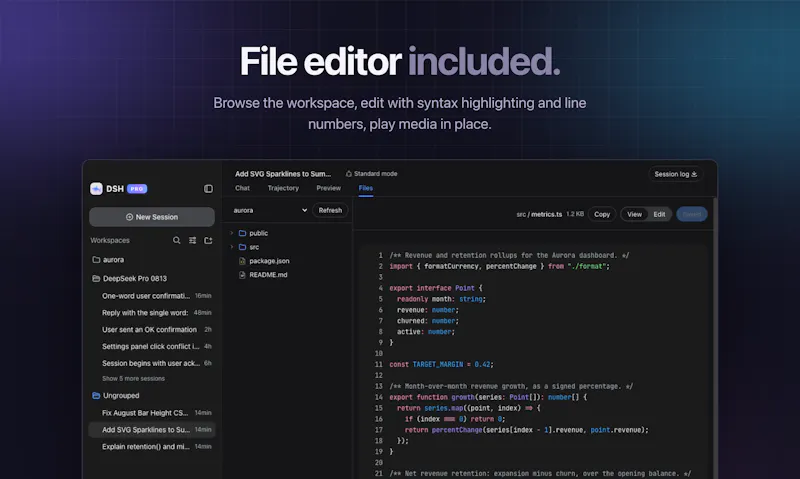
Task: Click the src folder icon in file tree
Action: click(242, 247)
